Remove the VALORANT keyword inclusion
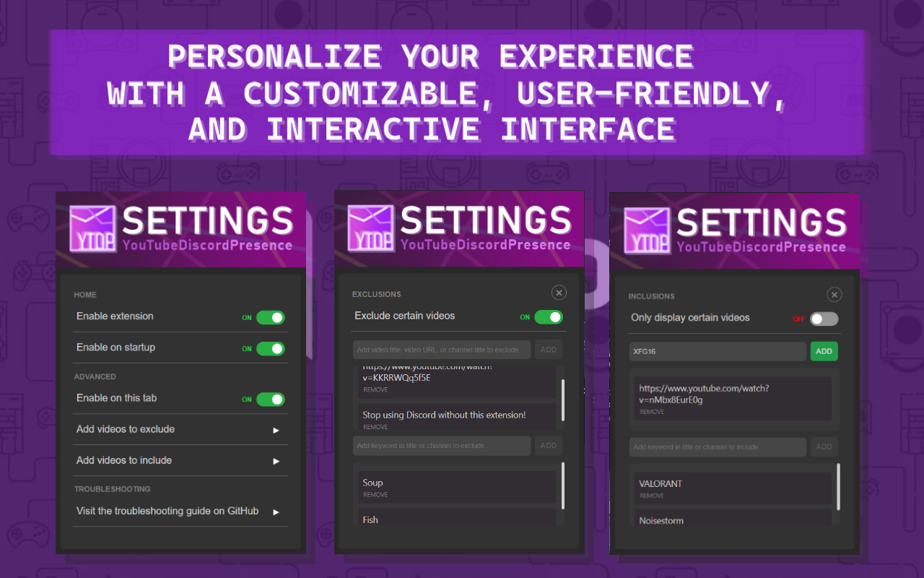Viewport: 924px width, 578px height. pyautogui.click(x=652, y=496)
